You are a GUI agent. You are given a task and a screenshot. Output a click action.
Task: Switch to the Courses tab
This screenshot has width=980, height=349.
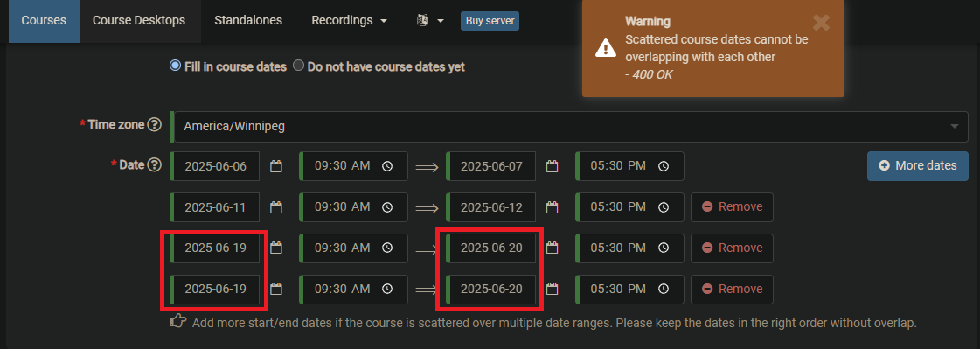click(44, 20)
